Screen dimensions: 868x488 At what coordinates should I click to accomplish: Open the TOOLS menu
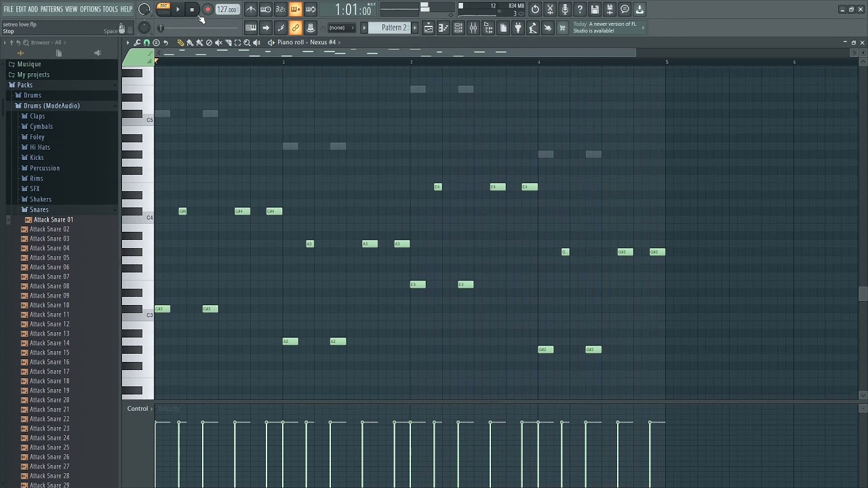click(111, 9)
